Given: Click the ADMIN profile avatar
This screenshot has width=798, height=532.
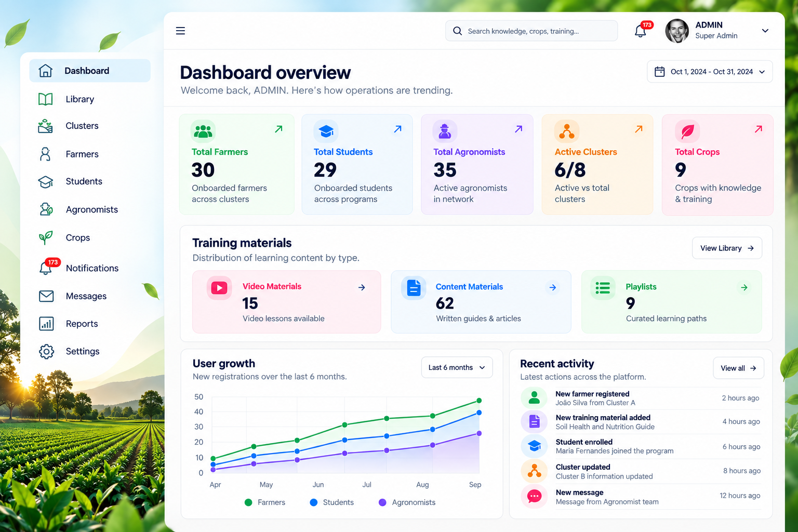Looking at the screenshot, I should 677,31.
